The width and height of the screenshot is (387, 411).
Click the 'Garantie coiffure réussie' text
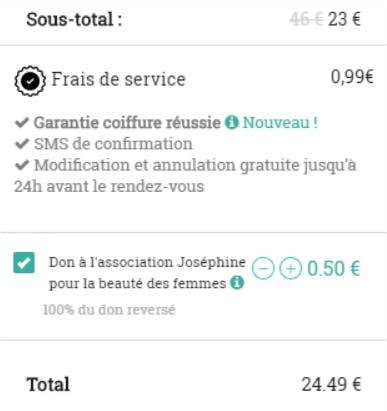point(127,123)
